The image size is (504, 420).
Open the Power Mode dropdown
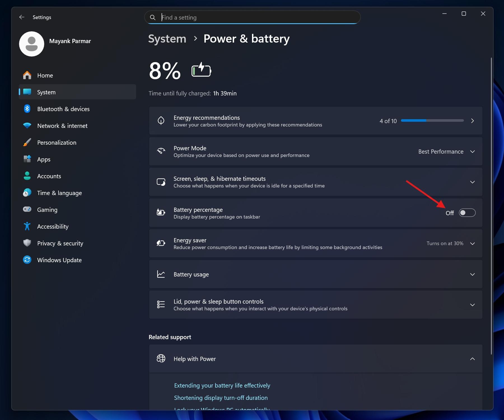pos(473,151)
